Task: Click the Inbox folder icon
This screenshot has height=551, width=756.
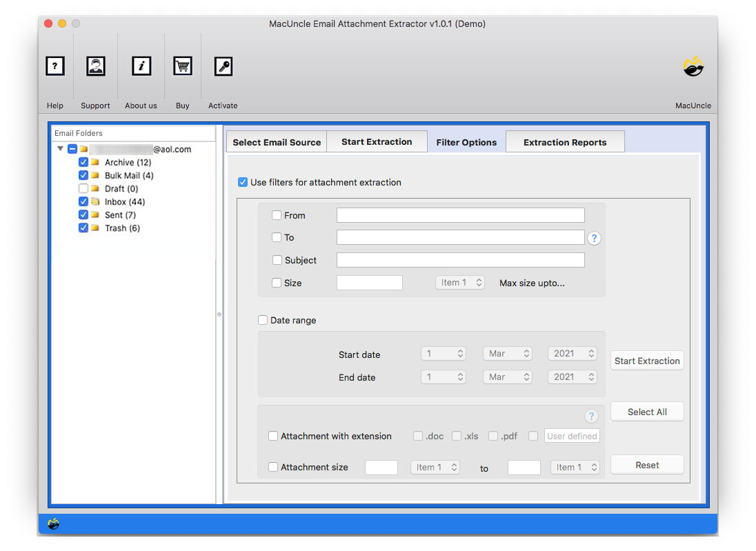Action: click(x=95, y=201)
